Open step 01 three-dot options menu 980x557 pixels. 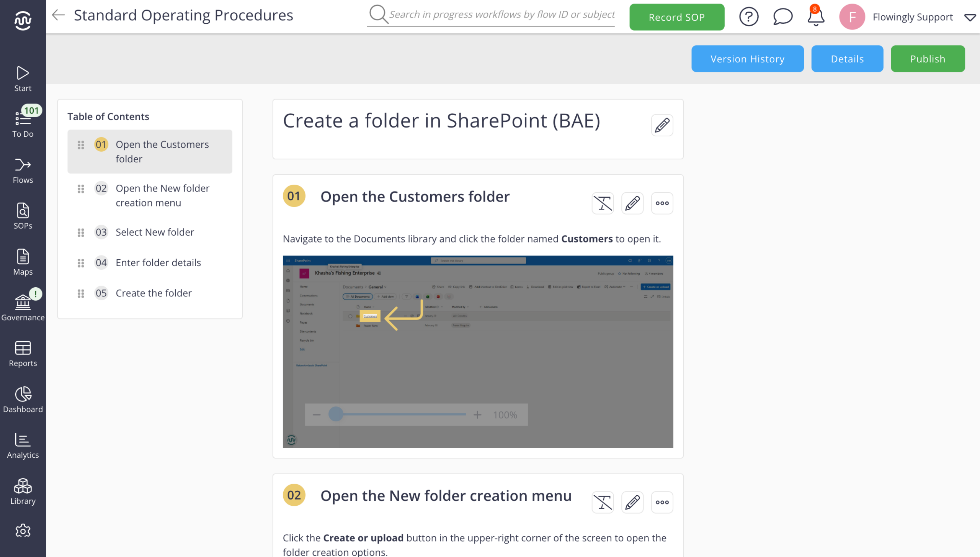[661, 203]
